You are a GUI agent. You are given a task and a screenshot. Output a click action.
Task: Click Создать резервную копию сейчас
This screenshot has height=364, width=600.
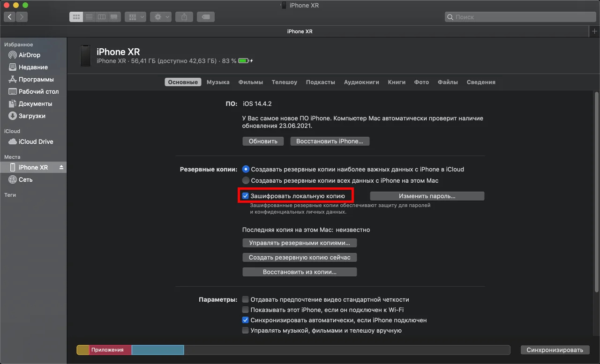pyautogui.click(x=300, y=257)
